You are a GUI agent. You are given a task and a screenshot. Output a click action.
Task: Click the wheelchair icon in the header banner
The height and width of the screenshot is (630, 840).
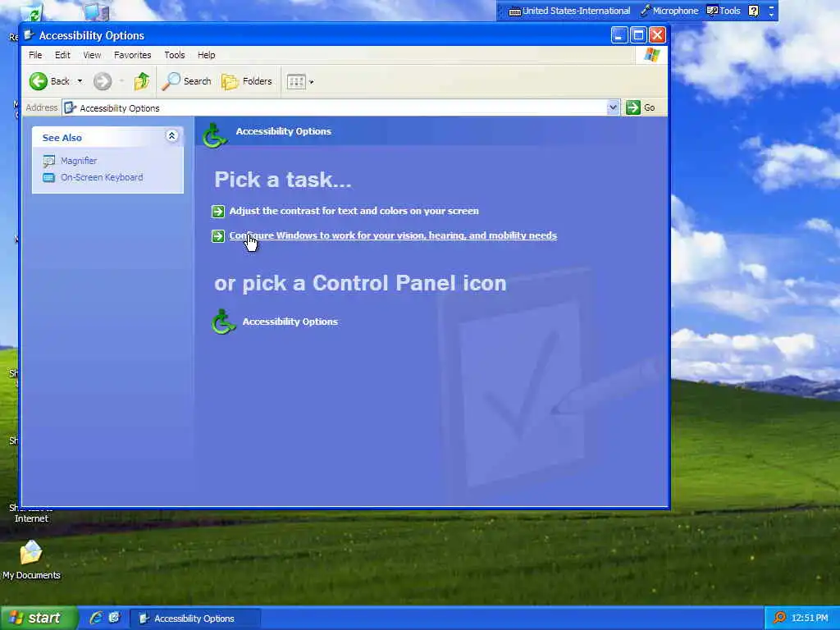(215, 135)
